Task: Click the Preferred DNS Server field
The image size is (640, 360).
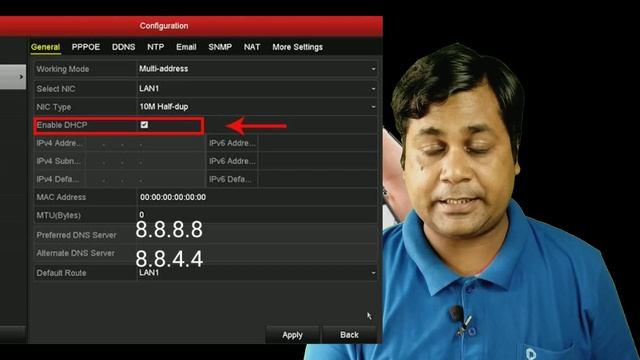Action: [257, 235]
